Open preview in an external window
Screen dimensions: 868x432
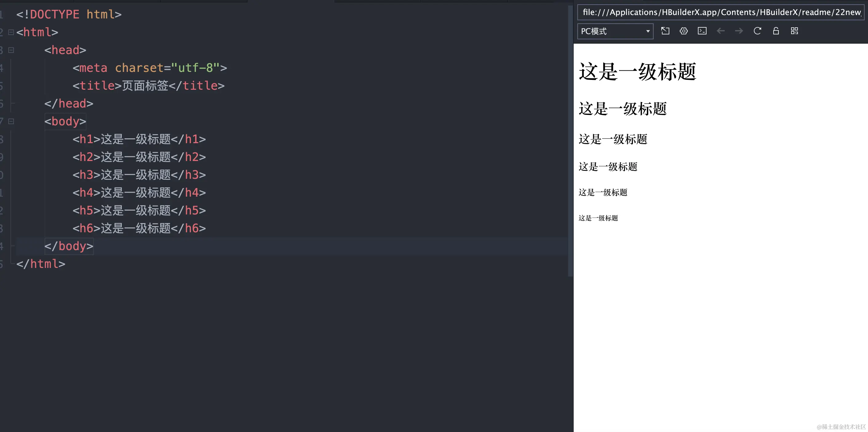click(666, 31)
